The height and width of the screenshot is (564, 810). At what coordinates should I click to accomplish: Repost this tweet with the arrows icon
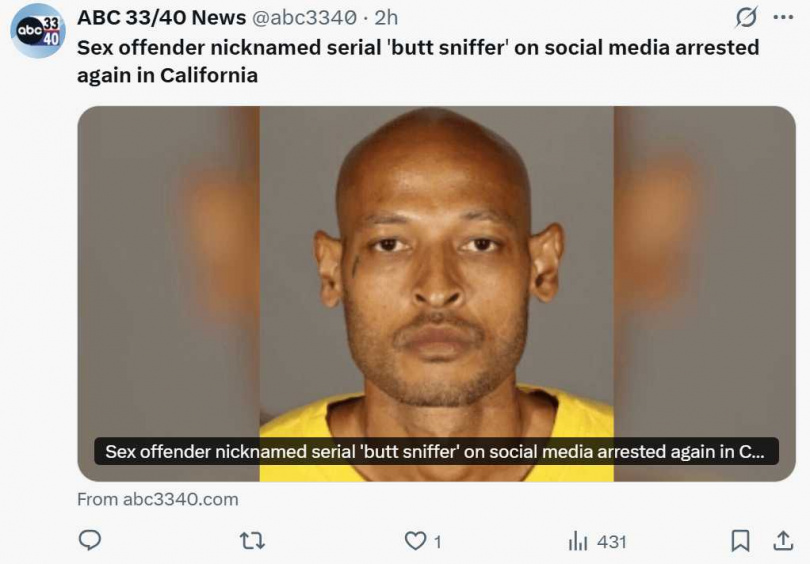pyautogui.click(x=253, y=541)
